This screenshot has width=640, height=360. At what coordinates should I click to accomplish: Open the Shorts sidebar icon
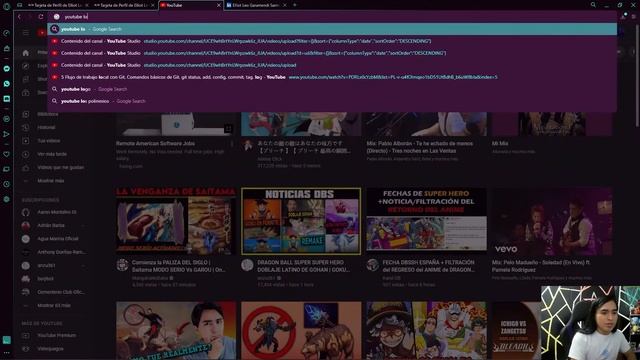tap(26, 79)
